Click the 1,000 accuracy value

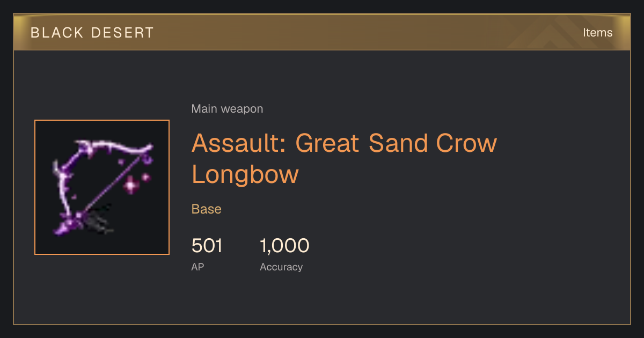click(284, 246)
